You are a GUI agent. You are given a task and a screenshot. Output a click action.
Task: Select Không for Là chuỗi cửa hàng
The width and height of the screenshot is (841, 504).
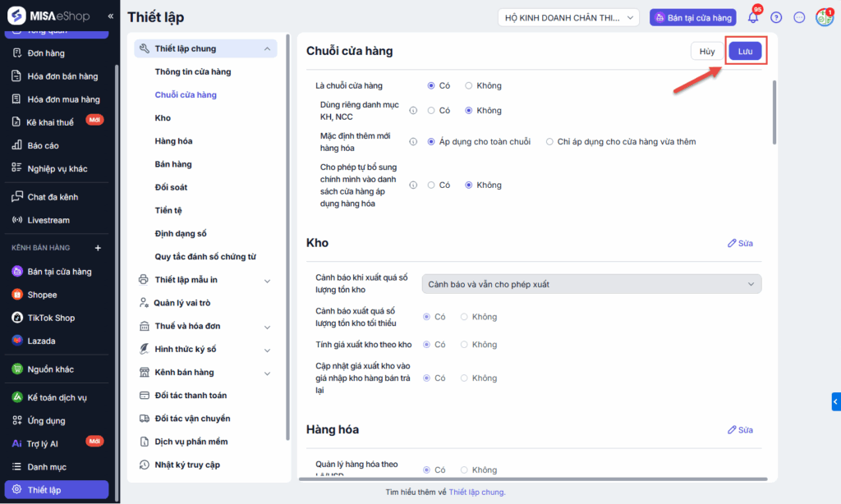[x=469, y=85]
